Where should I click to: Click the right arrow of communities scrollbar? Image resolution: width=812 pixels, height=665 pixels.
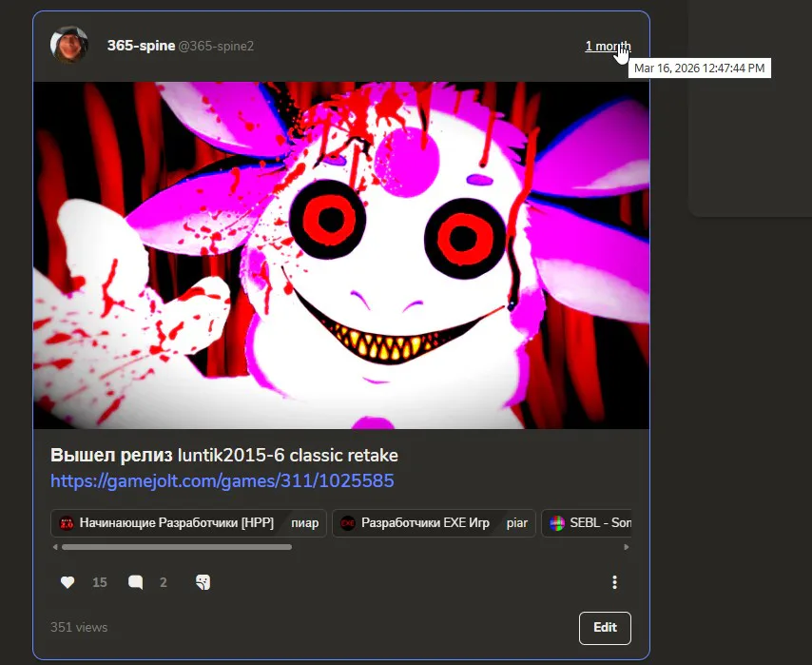(627, 547)
